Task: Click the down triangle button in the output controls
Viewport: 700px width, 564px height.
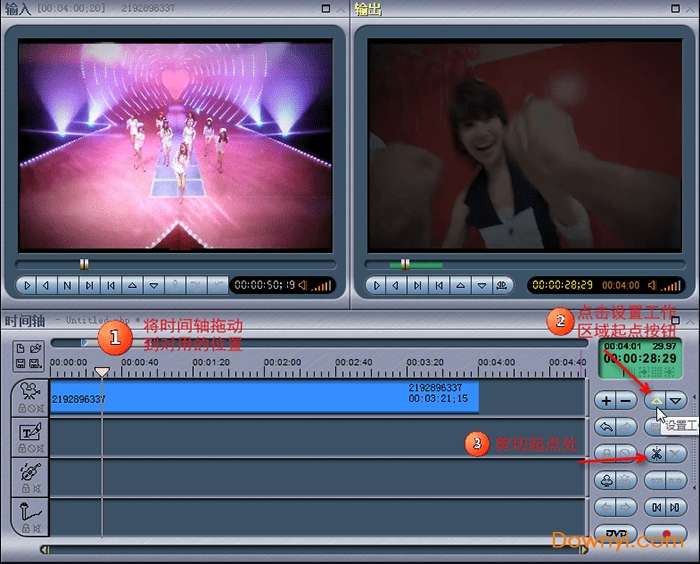Action: click(481, 285)
